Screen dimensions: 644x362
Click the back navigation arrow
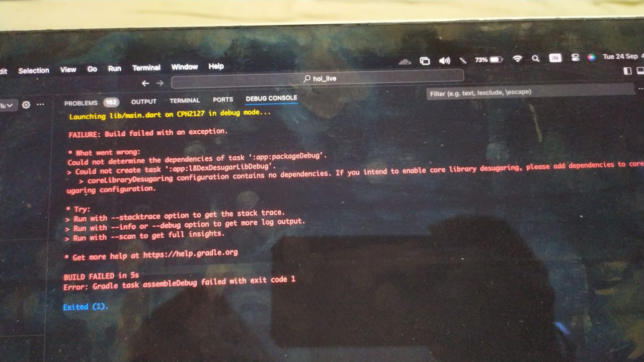(145, 83)
